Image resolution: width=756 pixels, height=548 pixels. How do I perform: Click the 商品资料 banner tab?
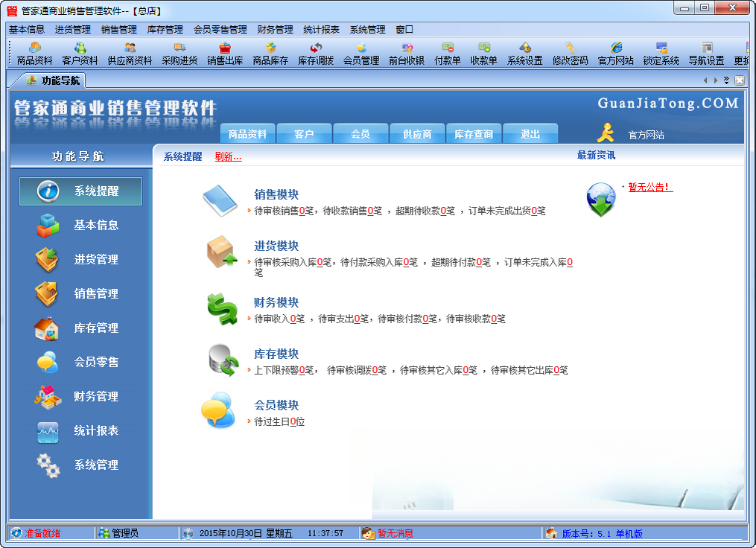(x=247, y=134)
